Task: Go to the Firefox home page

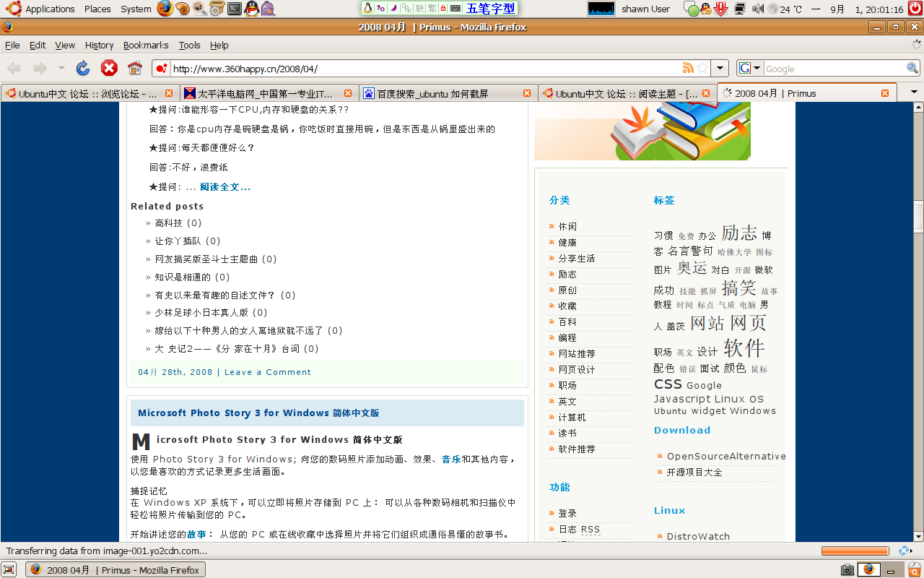Action: pos(134,68)
